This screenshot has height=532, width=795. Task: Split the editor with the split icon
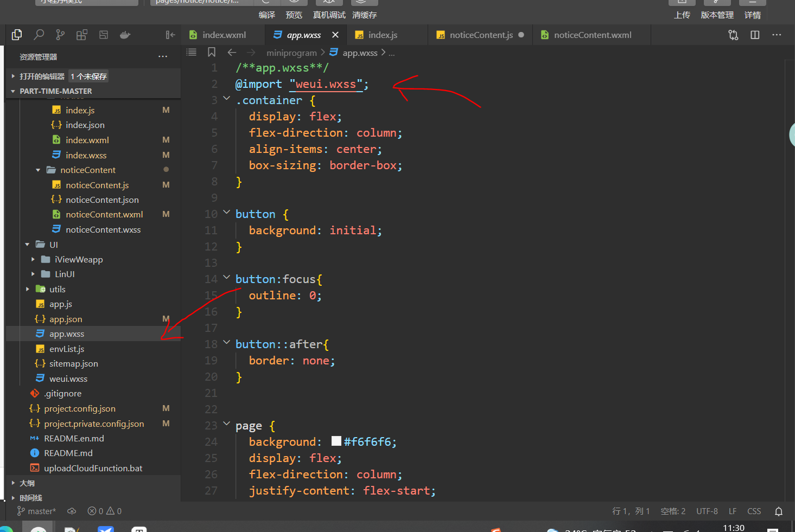coord(755,35)
